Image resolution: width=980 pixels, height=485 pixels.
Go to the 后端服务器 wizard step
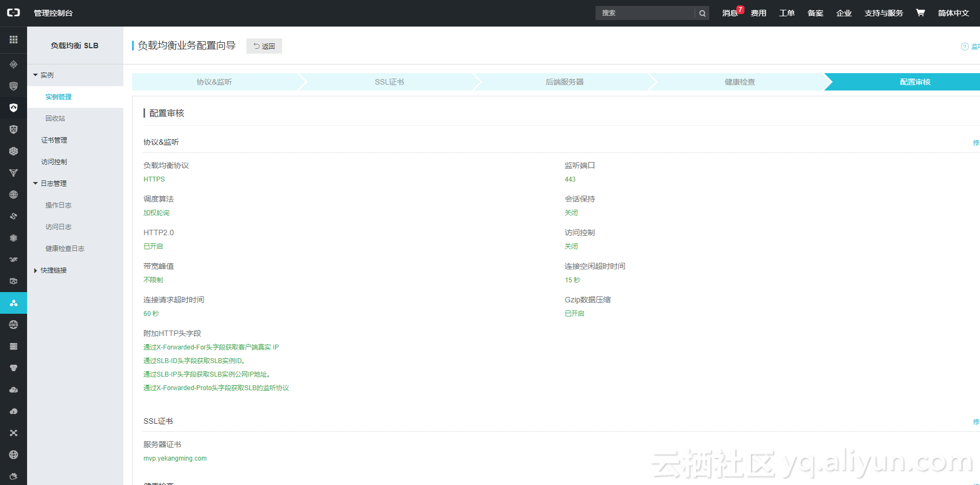pos(565,82)
